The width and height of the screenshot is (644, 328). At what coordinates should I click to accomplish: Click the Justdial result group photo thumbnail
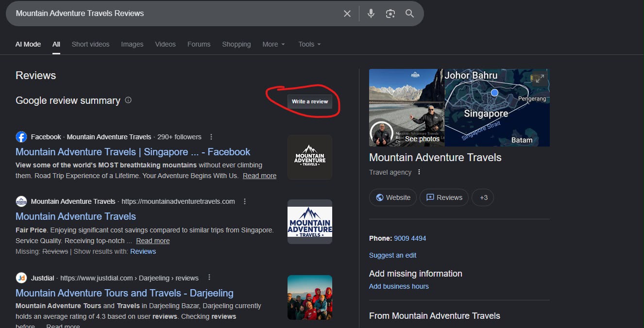coord(310,297)
